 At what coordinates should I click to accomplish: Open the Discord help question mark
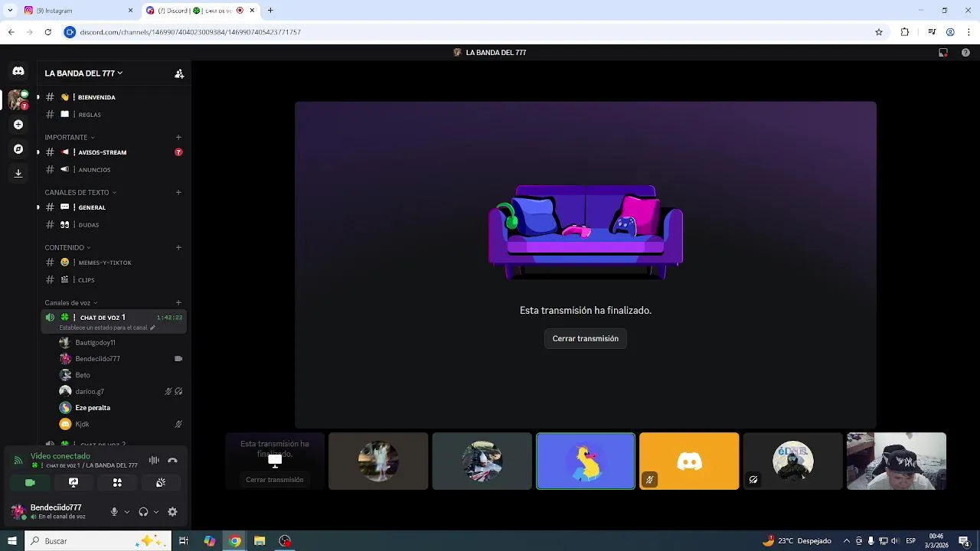point(965,53)
